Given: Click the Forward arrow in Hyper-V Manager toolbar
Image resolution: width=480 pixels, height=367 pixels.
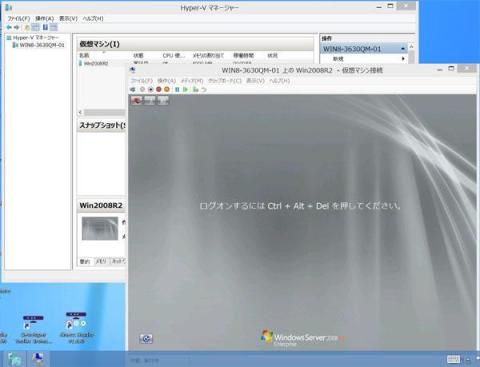Looking at the screenshot, I should click(x=17, y=27).
